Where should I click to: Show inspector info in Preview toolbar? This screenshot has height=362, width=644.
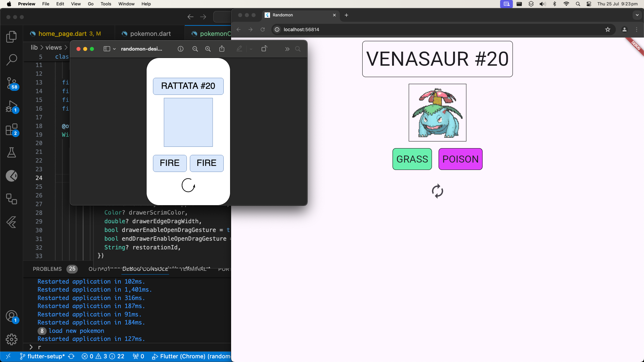point(180,49)
